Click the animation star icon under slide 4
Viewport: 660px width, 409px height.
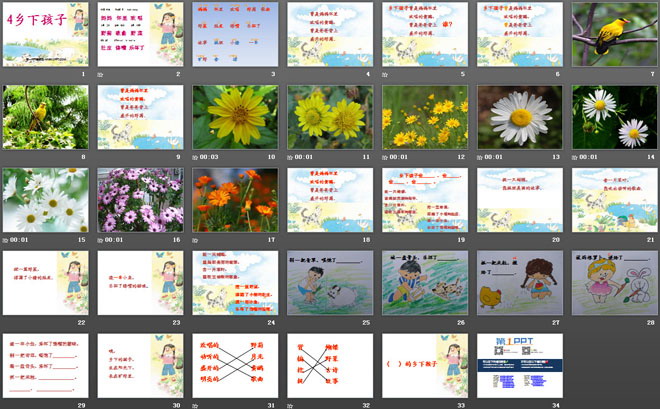coord(290,75)
